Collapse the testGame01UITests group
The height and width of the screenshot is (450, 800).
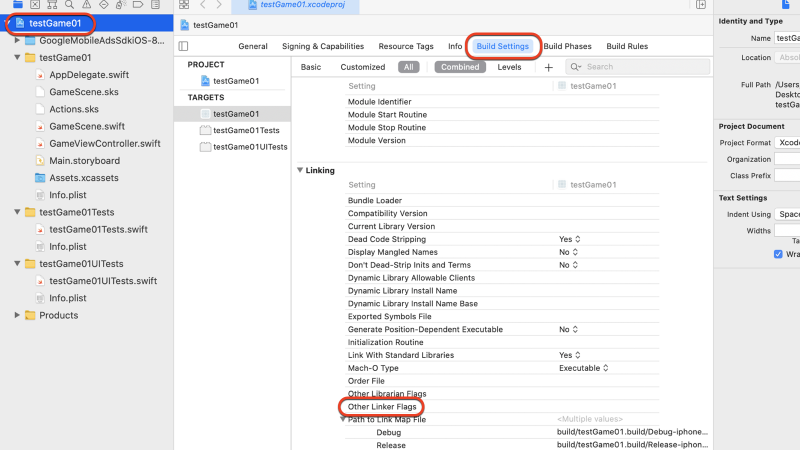click(x=17, y=263)
